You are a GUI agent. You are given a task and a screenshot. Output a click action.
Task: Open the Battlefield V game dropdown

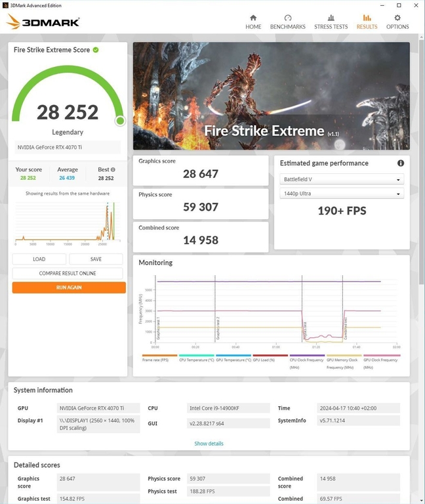(342, 179)
